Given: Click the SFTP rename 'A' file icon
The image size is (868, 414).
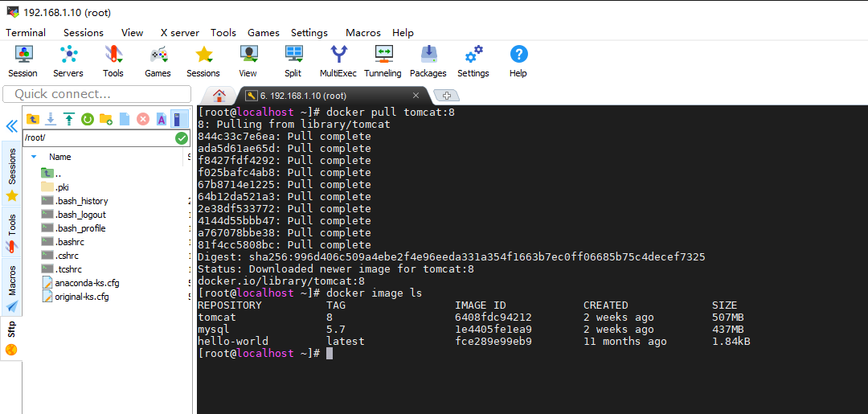Looking at the screenshot, I should tap(161, 118).
